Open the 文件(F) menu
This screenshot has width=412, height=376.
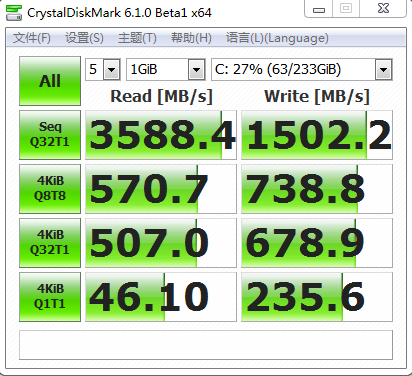(x=32, y=38)
